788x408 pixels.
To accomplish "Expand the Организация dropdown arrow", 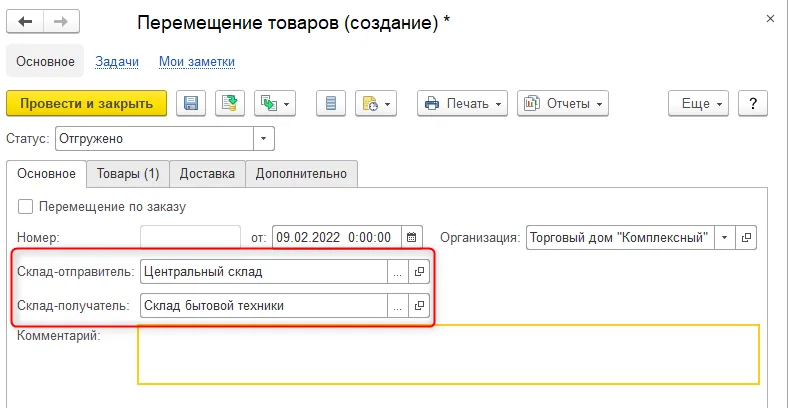I will tap(725, 237).
